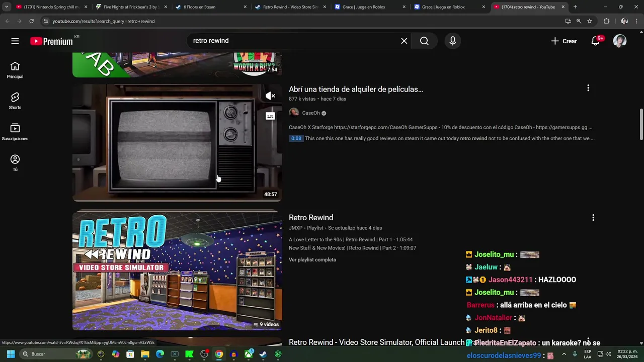Image resolution: width=644 pixels, height=362 pixels.
Task: Switch to the 6 Floors en Steam tab
Action: (x=210, y=7)
